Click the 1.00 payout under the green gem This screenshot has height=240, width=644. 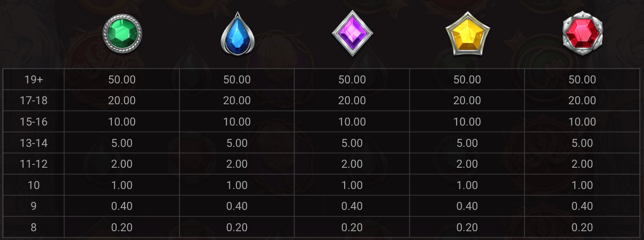point(122,185)
